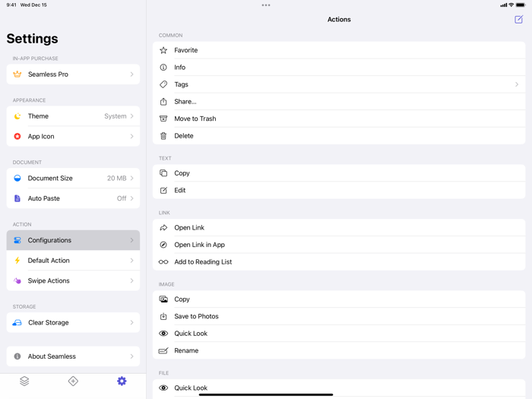Select the Edit action text
This screenshot has height=399, width=532.
pos(179,190)
